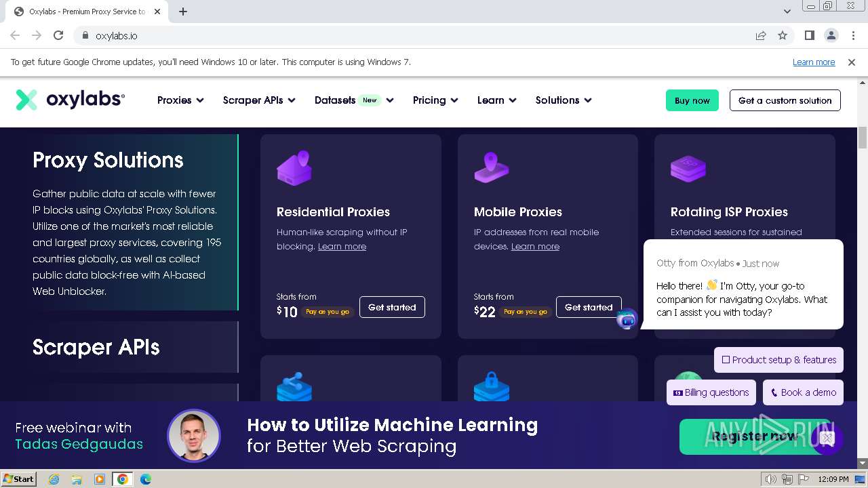This screenshot has height=488, width=868.
Task: Click the Residential Proxies purple icon
Action: tap(294, 167)
